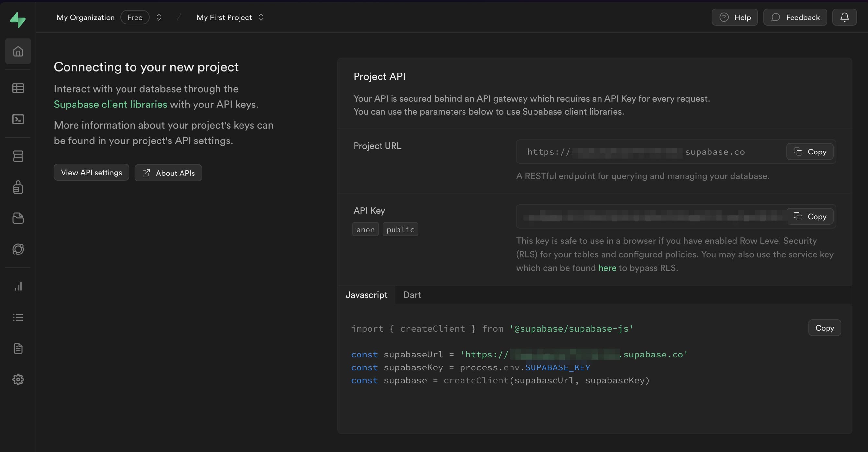Click the Feedback button
The image size is (868, 452).
[x=795, y=17]
